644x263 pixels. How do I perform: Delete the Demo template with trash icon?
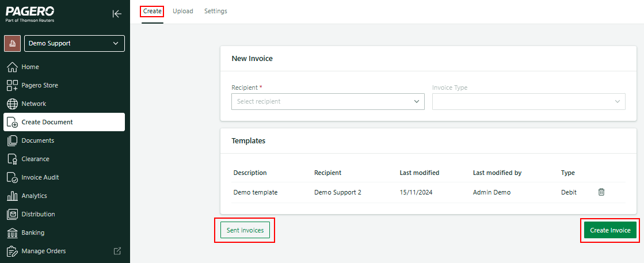(x=601, y=192)
